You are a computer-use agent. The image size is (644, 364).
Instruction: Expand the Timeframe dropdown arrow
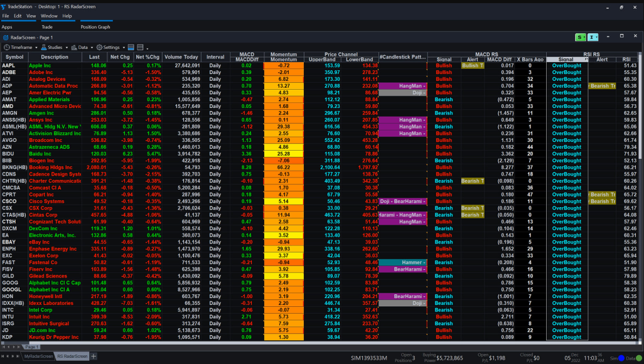[x=36, y=48]
